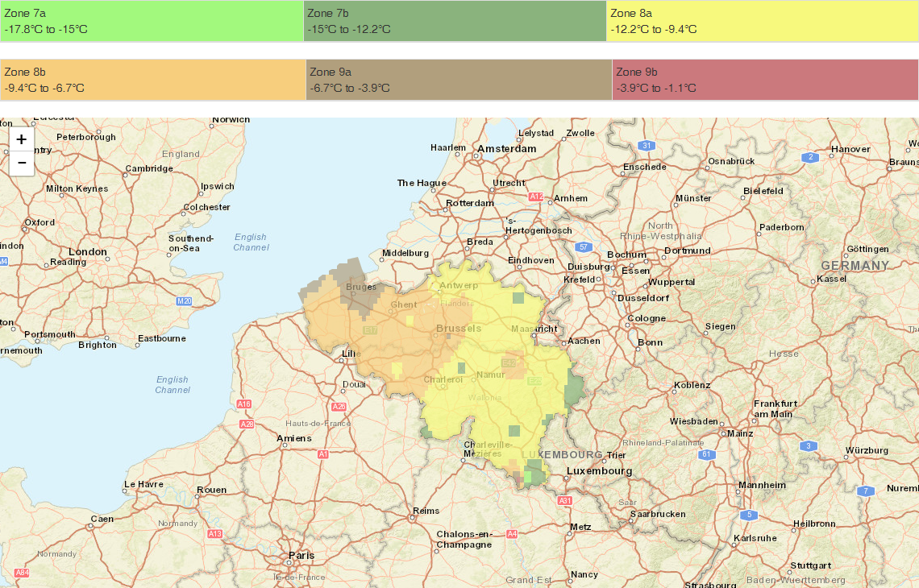919x588 pixels.
Task: Click the 5 autobahn shield near Saarbrucken
Action: click(748, 516)
